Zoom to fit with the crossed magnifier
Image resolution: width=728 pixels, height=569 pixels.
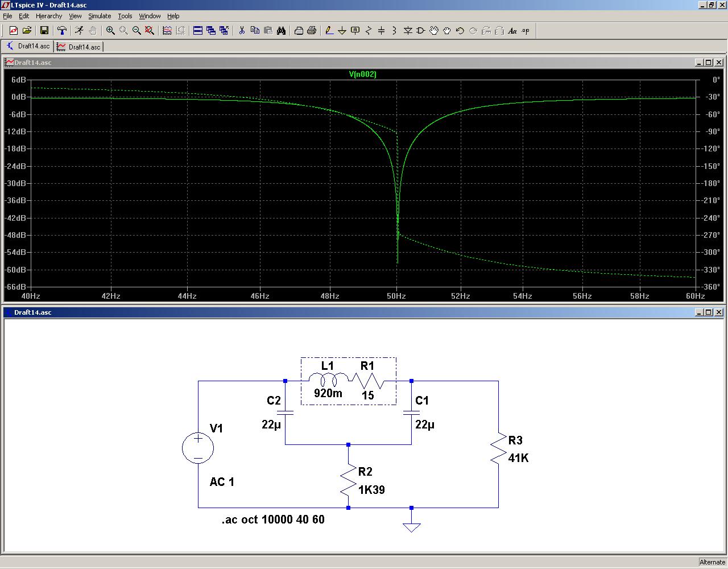(x=150, y=31)
